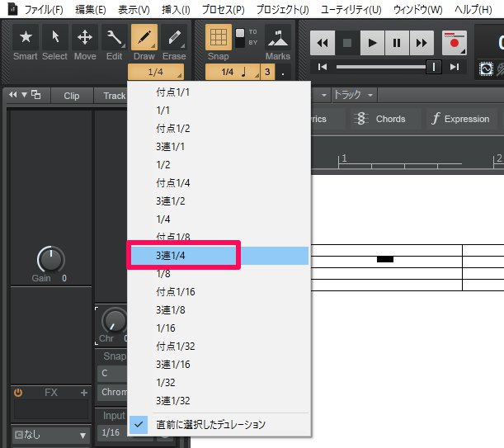The height and width of the screenshot is (448, 504).
Task: Collapse the inspector with double-arrow icon
Action: (x=13, y=95)
